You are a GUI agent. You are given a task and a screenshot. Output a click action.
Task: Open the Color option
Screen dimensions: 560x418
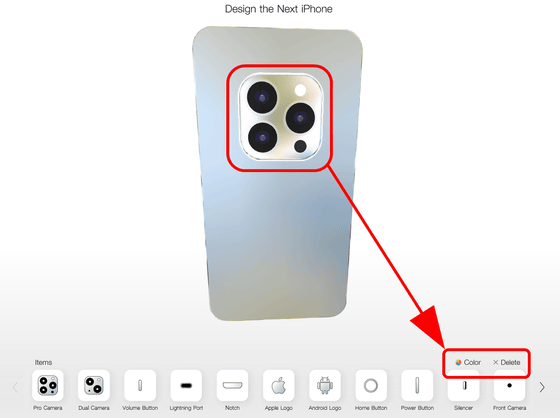click(x=468, y=362)
